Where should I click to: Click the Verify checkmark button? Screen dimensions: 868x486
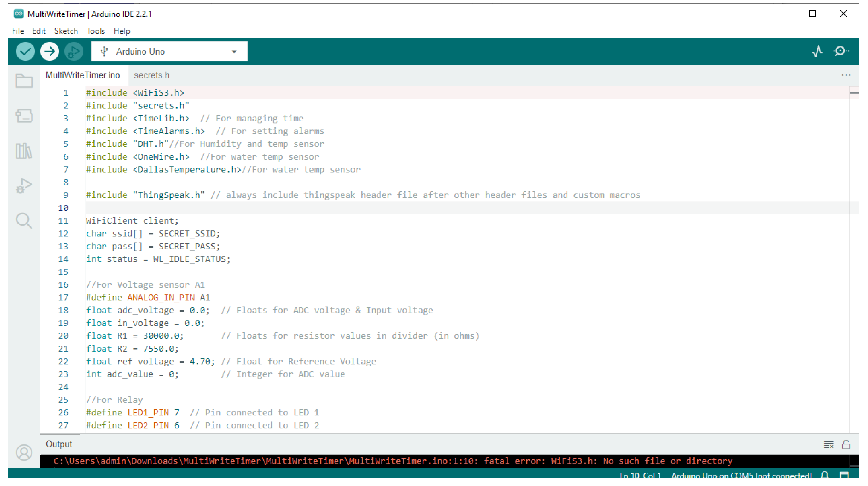tap(25, 51)
